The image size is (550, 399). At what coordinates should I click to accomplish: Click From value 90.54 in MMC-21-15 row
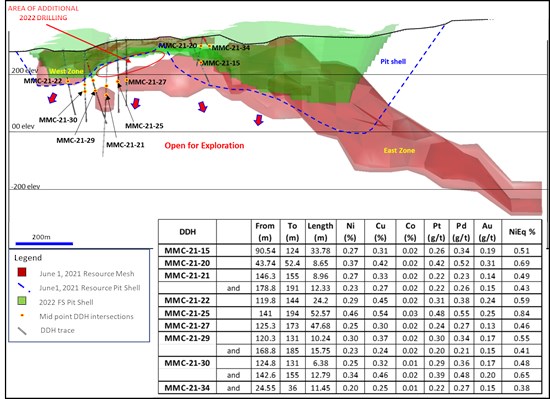tap(265, 251)
